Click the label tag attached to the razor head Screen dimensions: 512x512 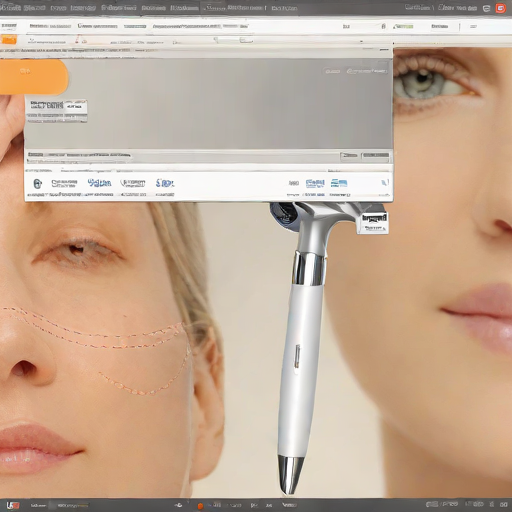[x=374, y=223]
